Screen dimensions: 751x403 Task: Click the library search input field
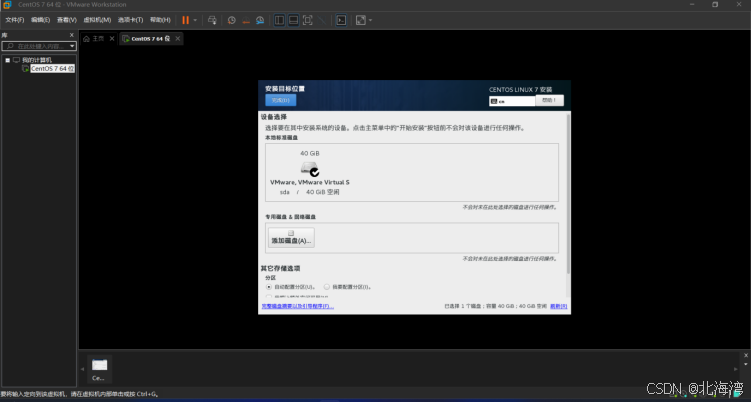coord(35,46)
